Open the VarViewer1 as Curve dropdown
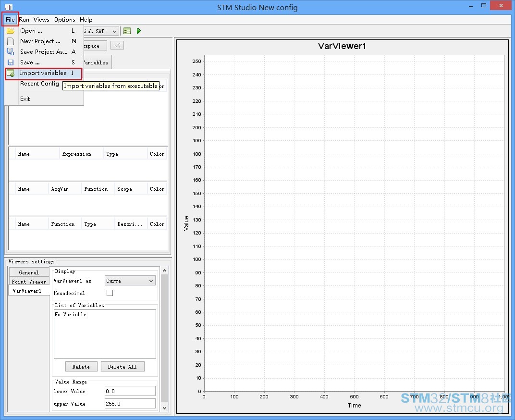Image resolution: width=515 pixels, height=420 pixels. coord(130,281)
